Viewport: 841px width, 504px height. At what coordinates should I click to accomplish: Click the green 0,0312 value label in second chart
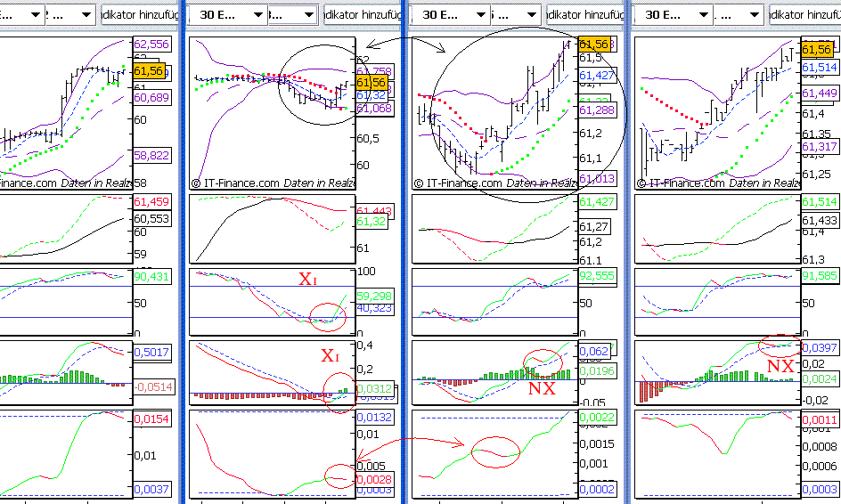point(372,388)
